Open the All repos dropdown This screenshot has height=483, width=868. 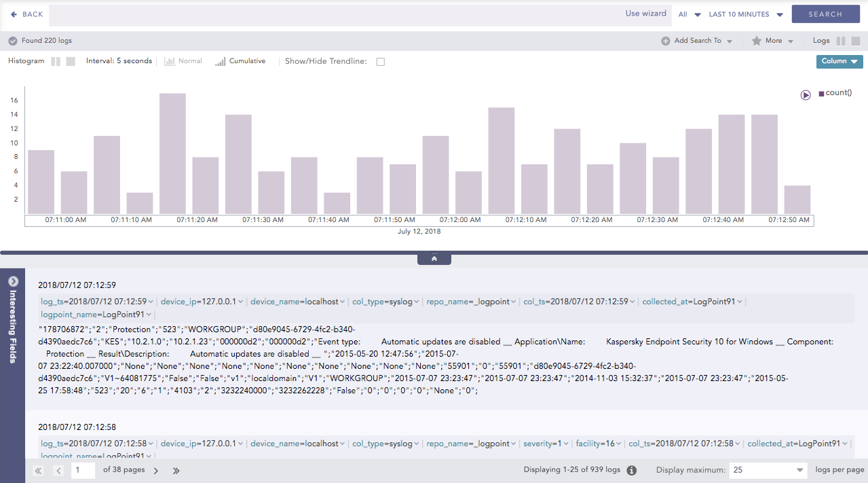pos(690,14)
